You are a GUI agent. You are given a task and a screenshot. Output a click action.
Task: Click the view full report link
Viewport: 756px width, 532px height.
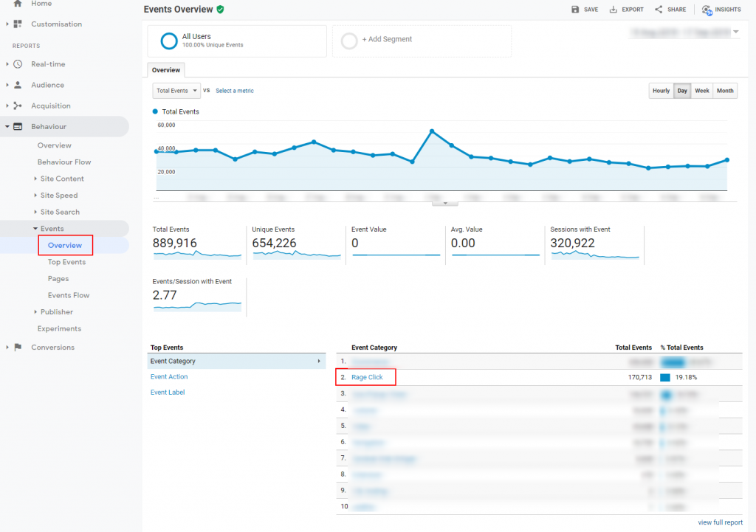[720, 522]
